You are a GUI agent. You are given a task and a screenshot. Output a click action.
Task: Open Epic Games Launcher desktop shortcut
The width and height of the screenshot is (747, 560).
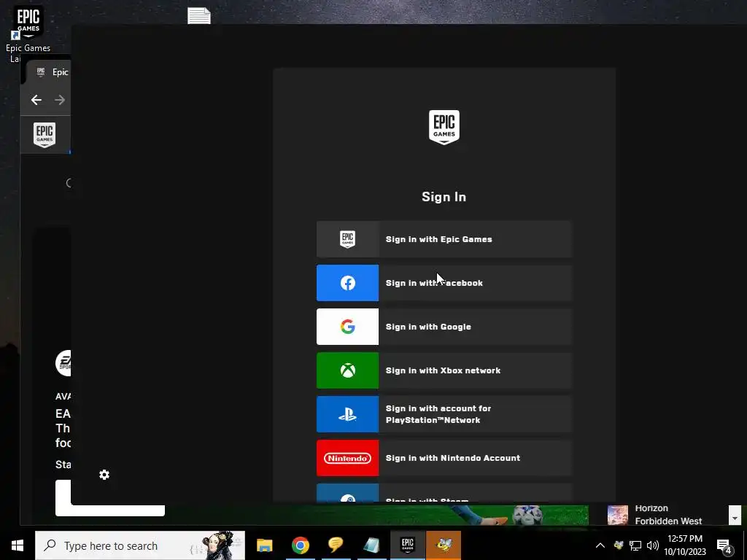[x=28, y=34]
